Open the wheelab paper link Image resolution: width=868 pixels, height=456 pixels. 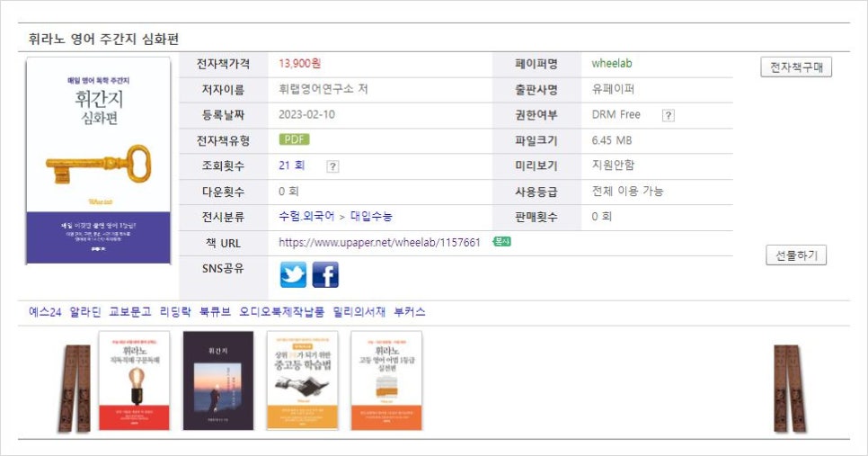[611, 64]
